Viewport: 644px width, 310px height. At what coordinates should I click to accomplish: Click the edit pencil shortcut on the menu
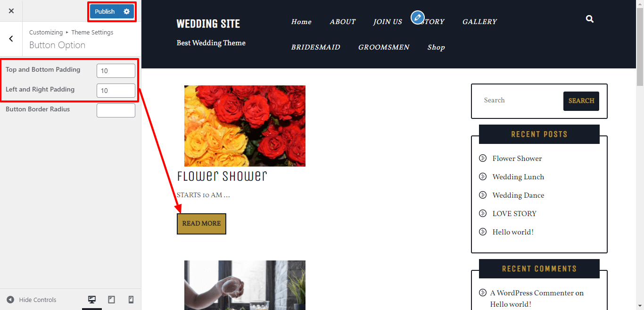417,17
